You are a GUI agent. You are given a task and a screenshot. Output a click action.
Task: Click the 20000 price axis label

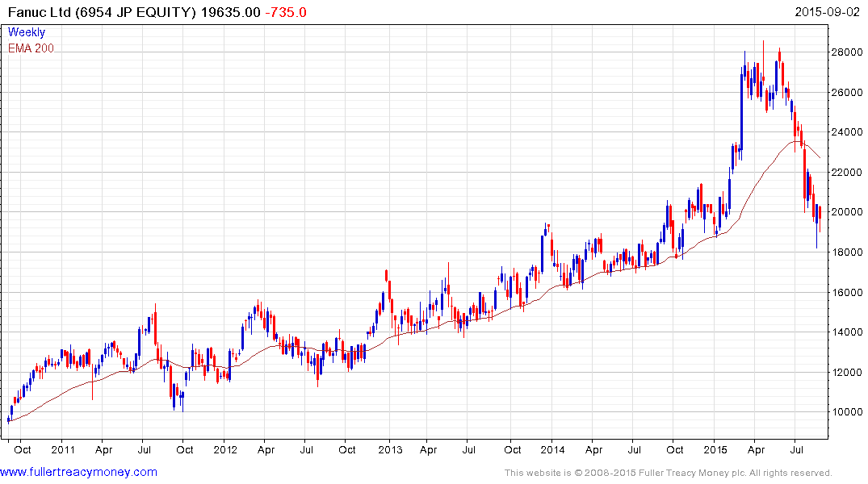coord(847,212)
